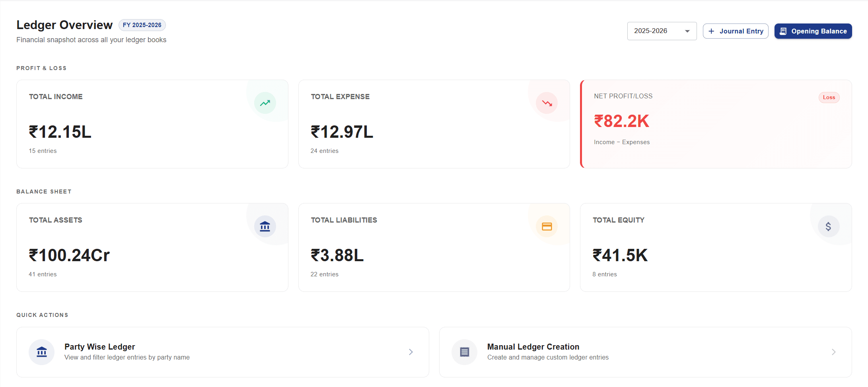Click the Opening Balance button

pos(813,31)
